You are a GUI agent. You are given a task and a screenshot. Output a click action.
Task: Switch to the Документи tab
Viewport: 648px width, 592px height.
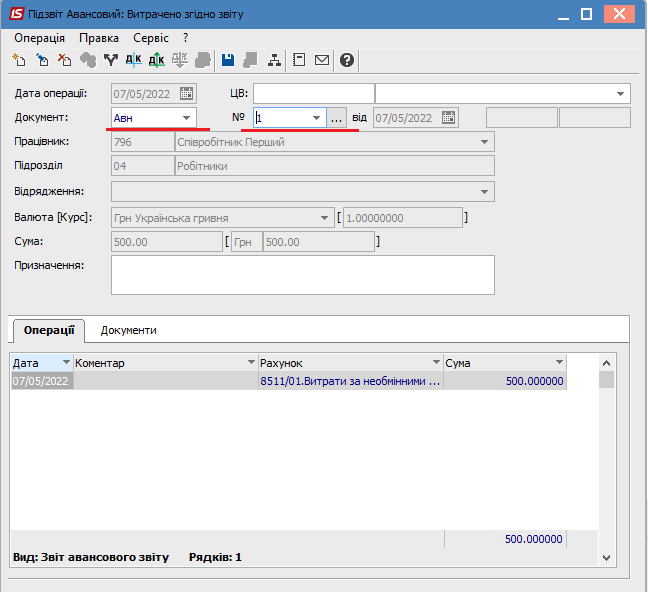pos(129,330)
